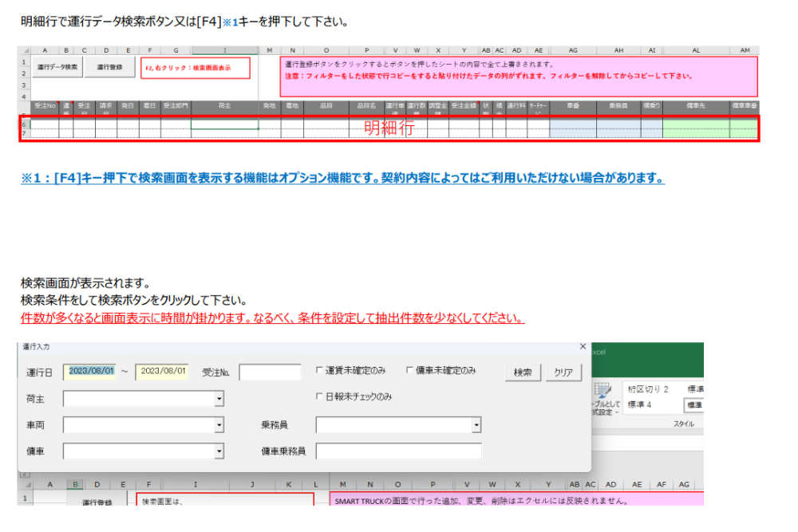
Task: Check the 日報未チェックのみ option
Action: point(321,396)
